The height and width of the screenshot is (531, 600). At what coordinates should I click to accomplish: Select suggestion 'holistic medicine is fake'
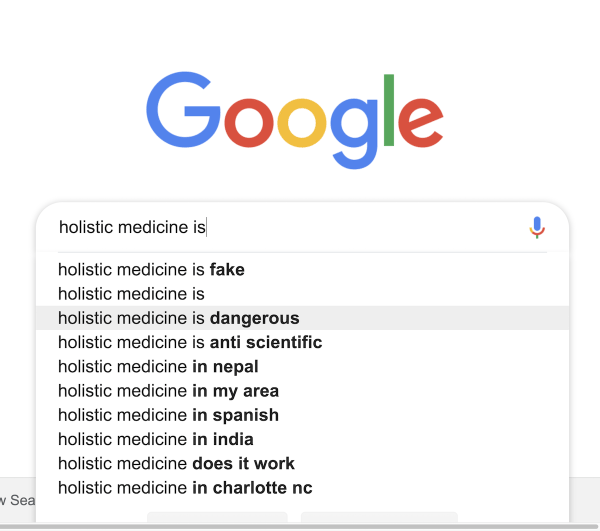151,270
